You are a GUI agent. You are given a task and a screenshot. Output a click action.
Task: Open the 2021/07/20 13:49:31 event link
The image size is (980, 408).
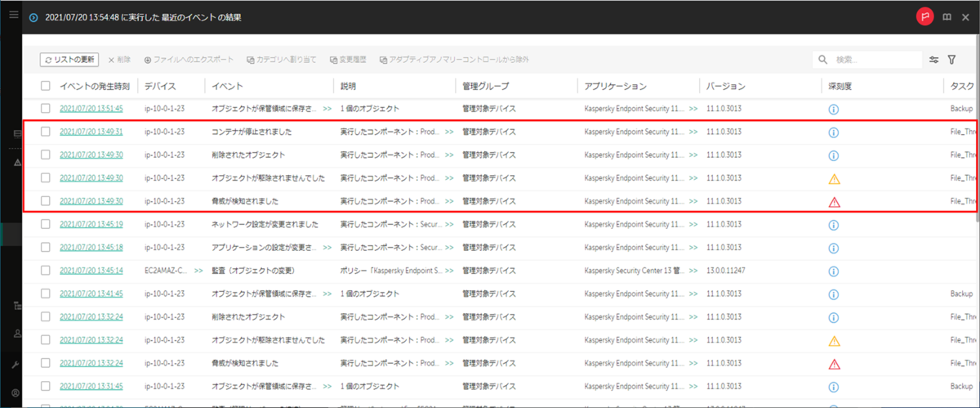tap(91, 132)
